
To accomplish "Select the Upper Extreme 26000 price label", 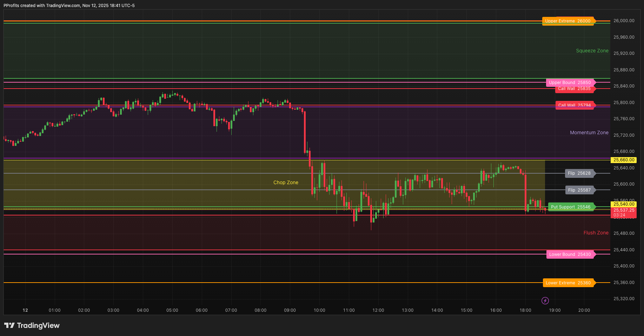I will pyautogui.click(x=568, y=21).
